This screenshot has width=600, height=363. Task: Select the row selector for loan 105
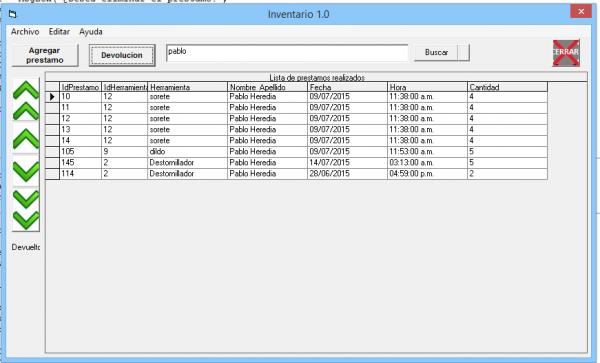tap(52, 151)
